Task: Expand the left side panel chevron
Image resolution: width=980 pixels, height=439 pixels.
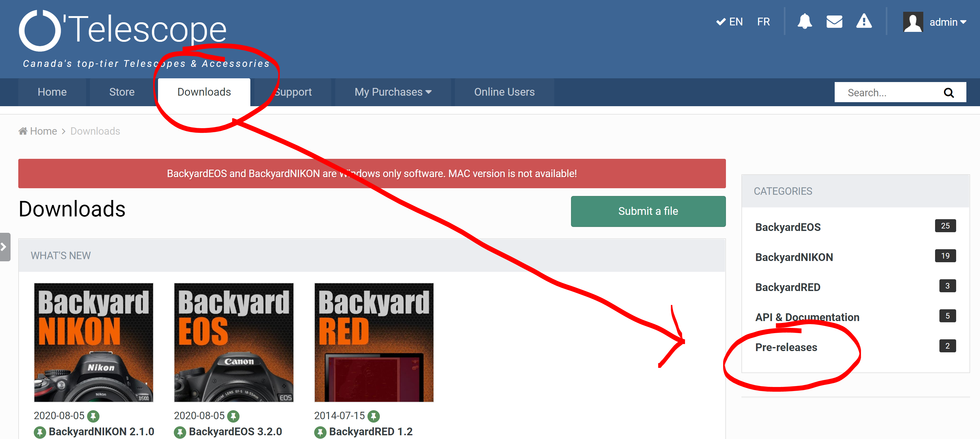Action: [x=4, y=247]
